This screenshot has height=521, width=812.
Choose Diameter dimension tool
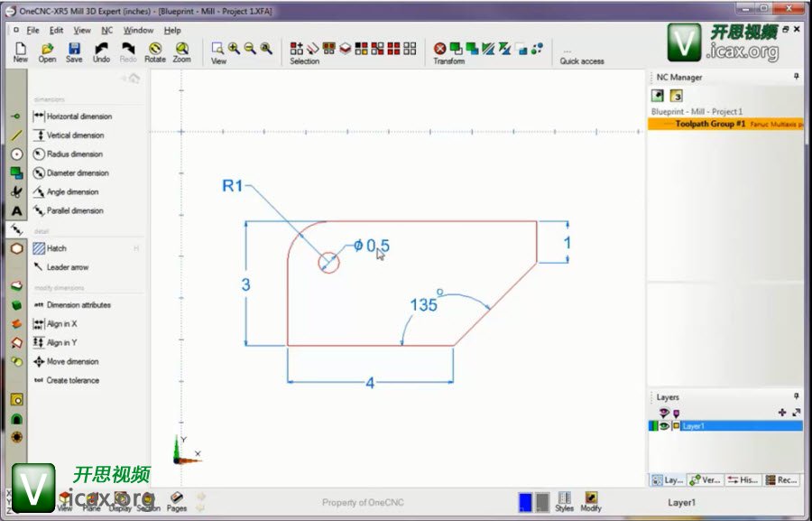pos(71,172)
